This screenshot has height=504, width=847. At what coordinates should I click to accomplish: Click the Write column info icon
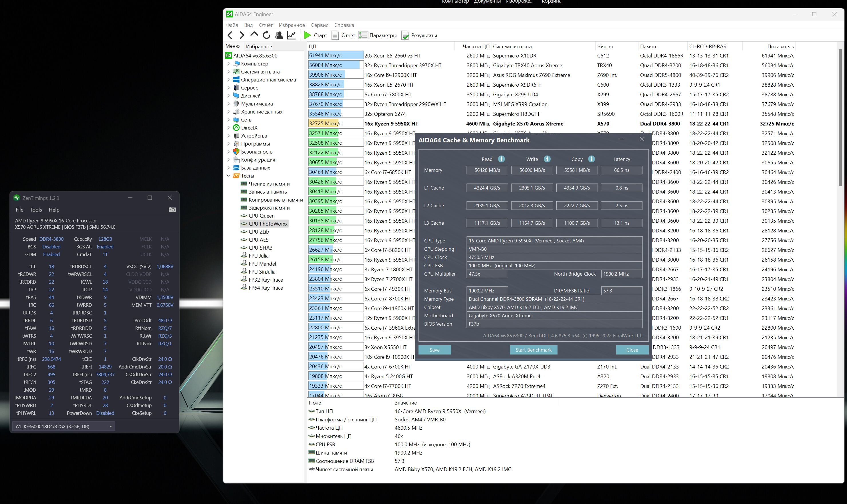[547, 159]
